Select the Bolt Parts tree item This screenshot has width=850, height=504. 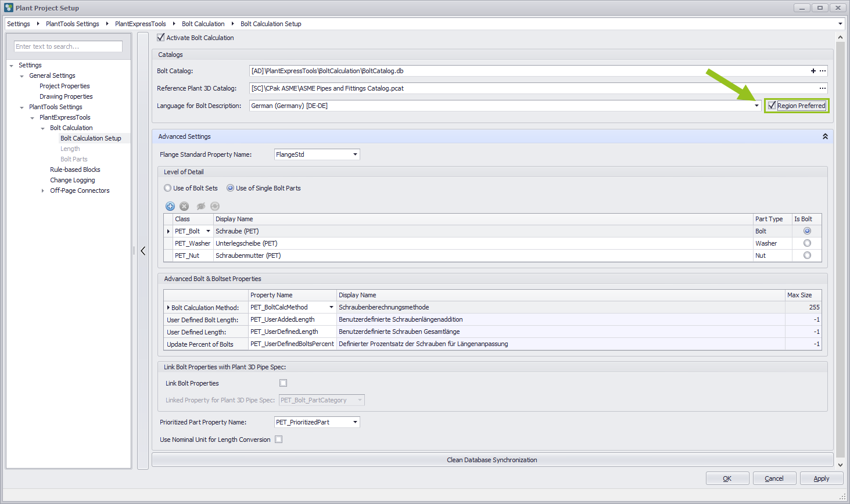pos(74,159)
